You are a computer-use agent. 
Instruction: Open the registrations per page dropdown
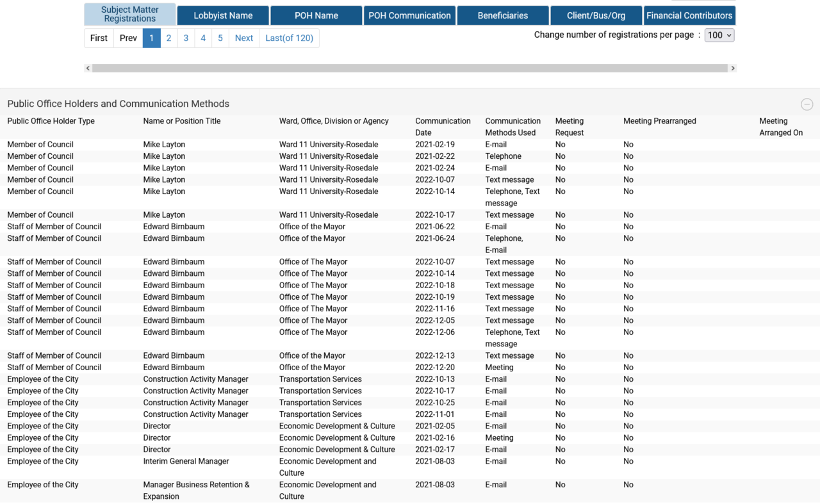pyautogui.click(x=719, y=35)
